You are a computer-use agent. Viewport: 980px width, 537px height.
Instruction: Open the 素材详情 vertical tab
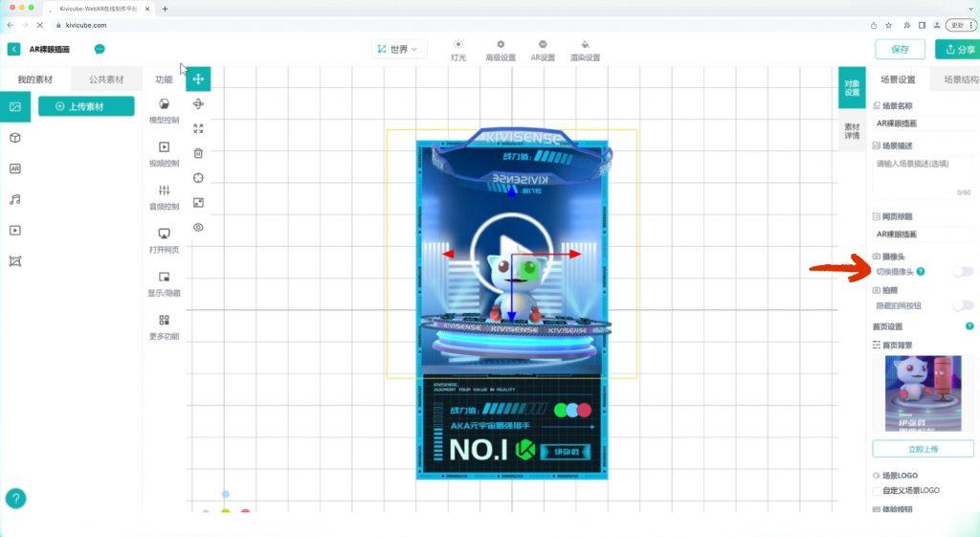[x=852, y=130]
